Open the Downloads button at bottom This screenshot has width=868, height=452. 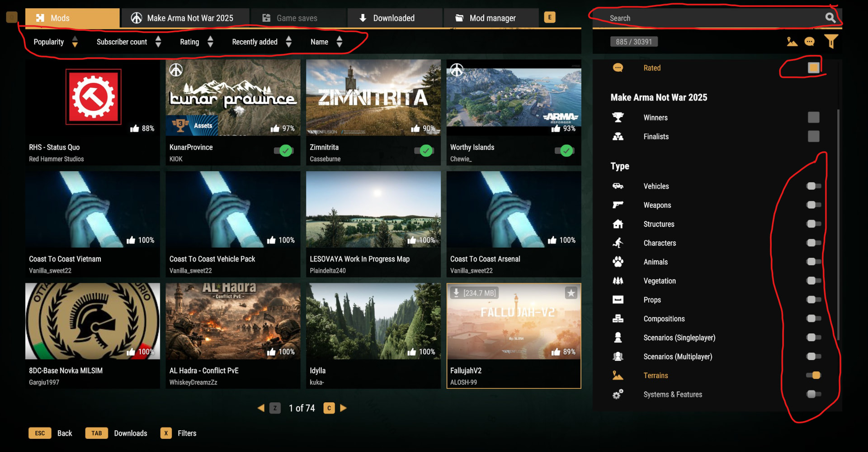point(130,433)
